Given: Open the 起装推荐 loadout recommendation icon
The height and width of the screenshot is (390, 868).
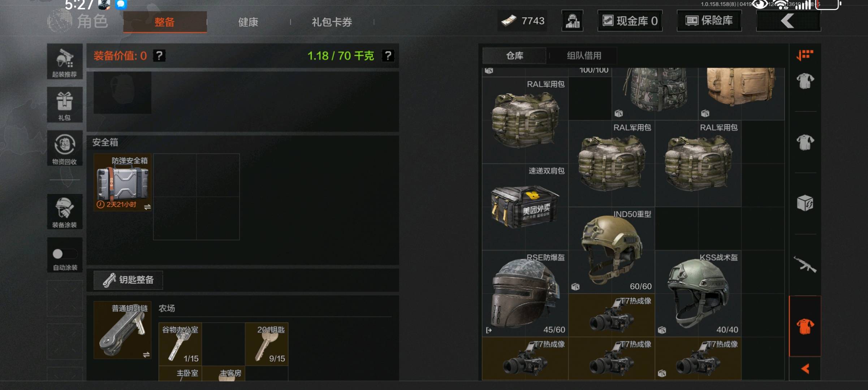Looking at the screenshot, I should coord(65,62).
